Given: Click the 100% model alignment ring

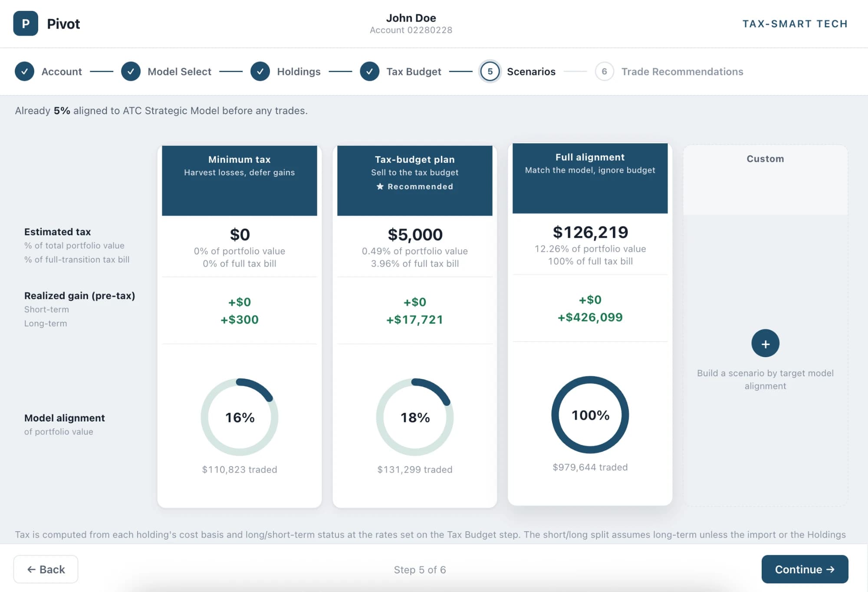Looking at the screenshot, I should pos(590,415).
